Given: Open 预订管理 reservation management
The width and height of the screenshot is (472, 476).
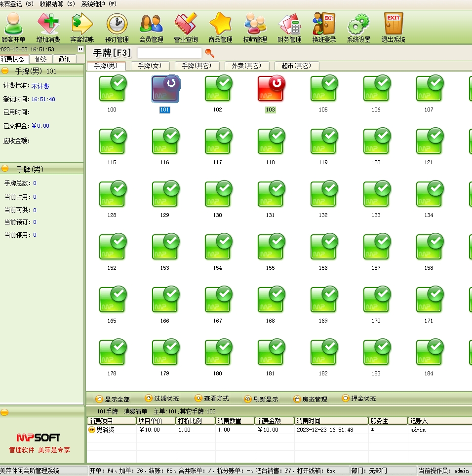Looking at the screenshot, I should [117, 27].
